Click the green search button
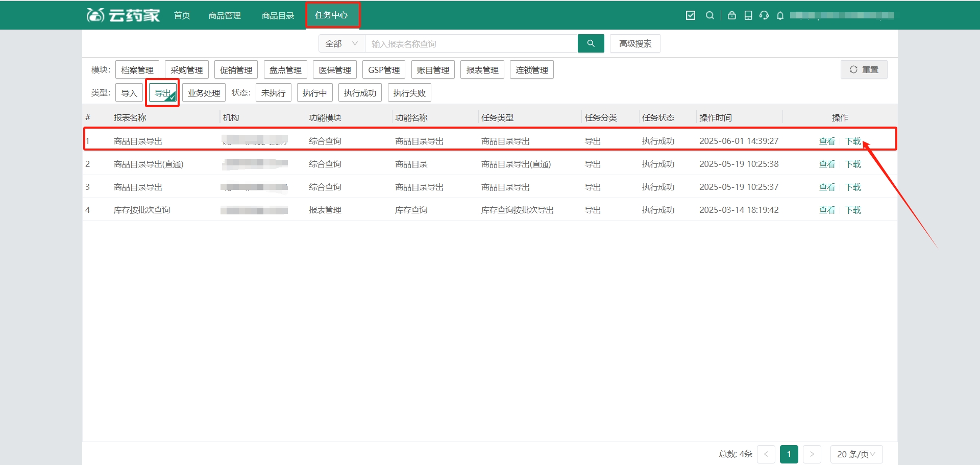This screenshot has height=465, width=980. (591, 43)
